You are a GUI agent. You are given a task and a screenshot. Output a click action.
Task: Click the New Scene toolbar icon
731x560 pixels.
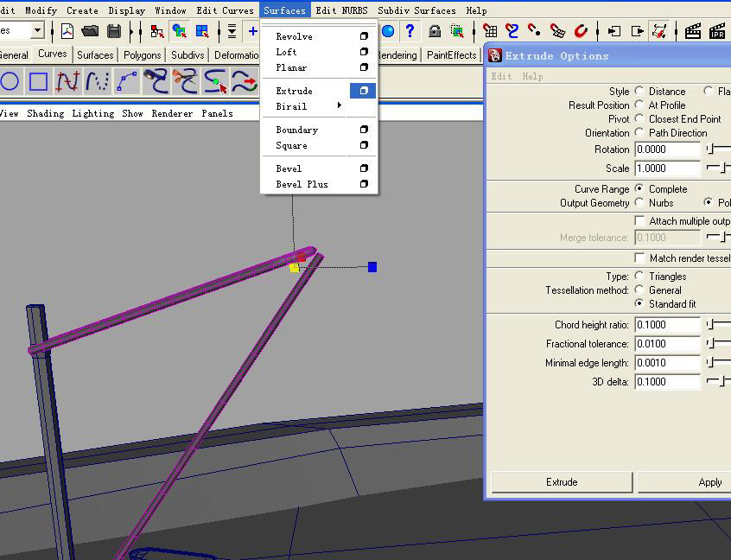pyautogui.click(x=67, y=31)
